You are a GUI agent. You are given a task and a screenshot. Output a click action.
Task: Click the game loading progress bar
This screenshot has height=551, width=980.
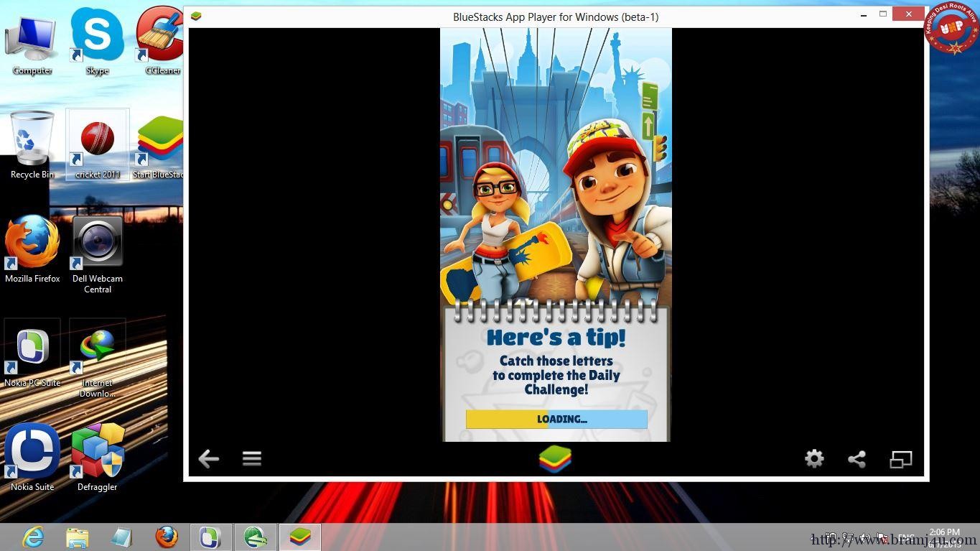coord(556,420)
